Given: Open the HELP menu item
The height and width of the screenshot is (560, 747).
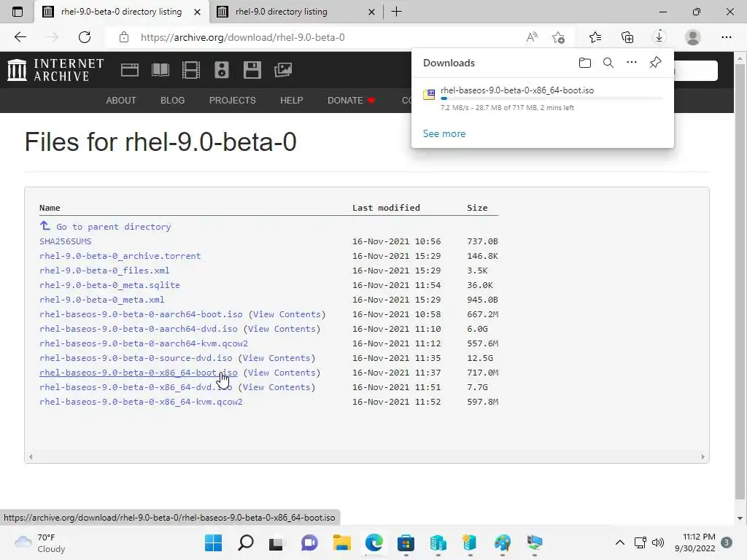Looking at the screenshot, I should pos(292,101).
